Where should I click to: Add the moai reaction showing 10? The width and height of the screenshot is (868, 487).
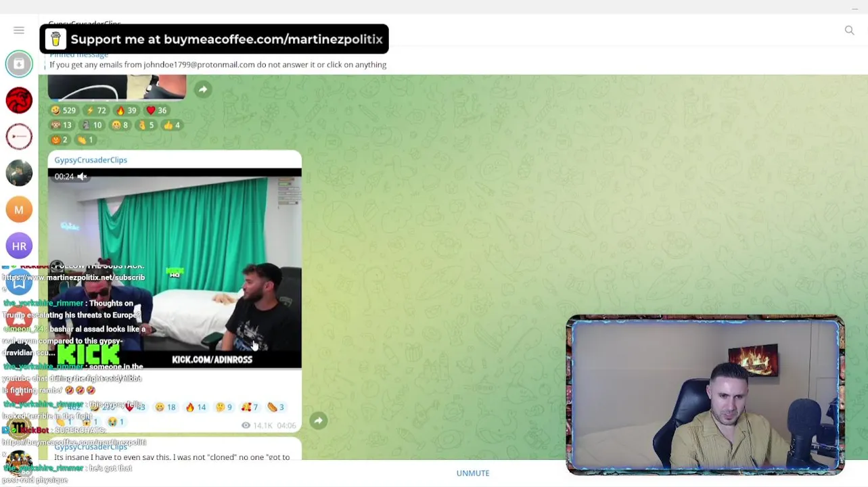(91, 125)
